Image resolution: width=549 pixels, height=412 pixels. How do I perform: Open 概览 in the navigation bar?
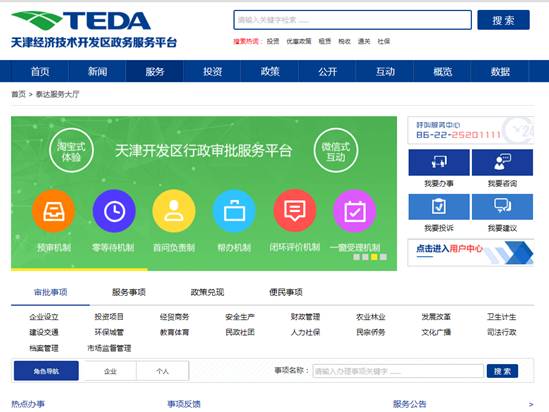tap(443, 71)
